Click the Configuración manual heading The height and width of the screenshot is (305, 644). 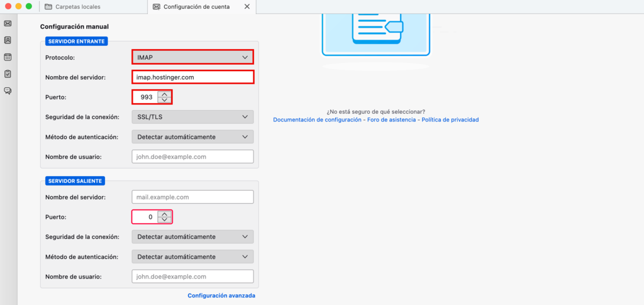click(74, 26)
